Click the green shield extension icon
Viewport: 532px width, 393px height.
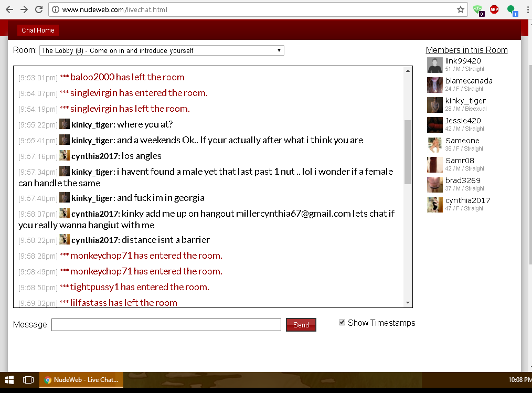[477, 9]
